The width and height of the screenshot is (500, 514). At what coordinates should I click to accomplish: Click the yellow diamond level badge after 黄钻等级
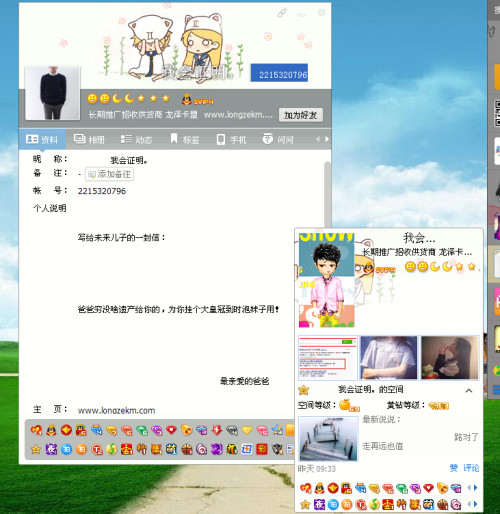[x=438, y=406]
